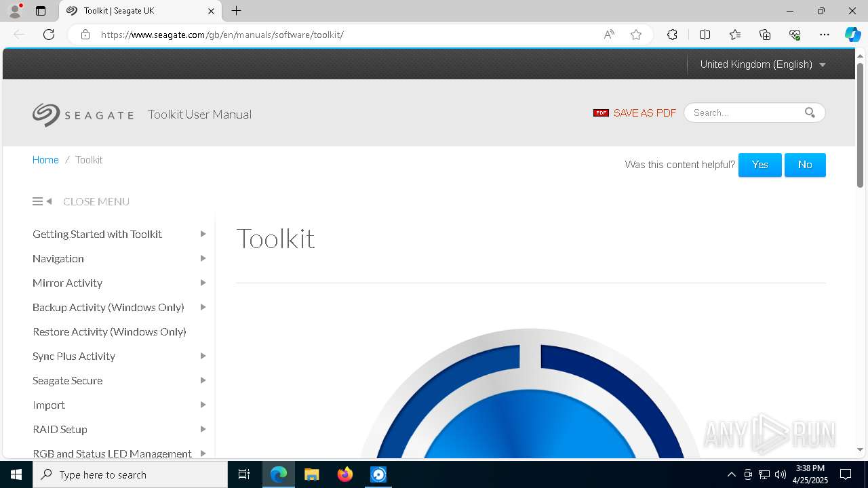Image resolution: width=868 pixels, height=488 pixels.
Task: Click Microsoft Edge taskbar icon
Action: point(279,474)
